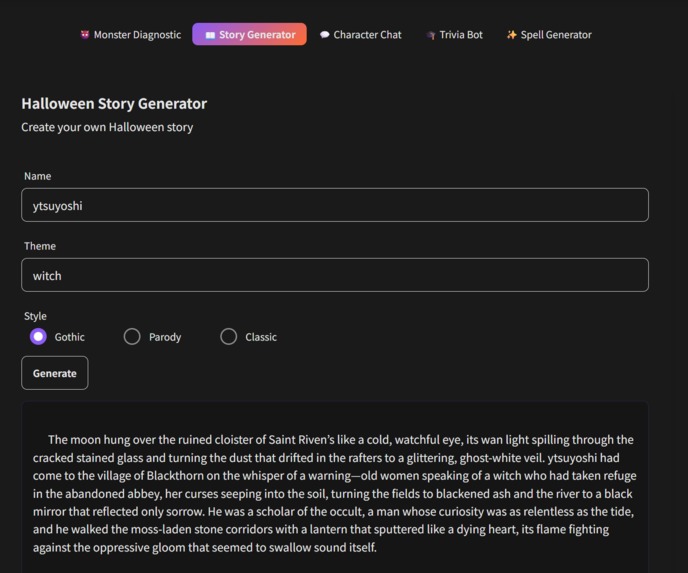Go to the Trivia Bot tab
688x573 pixels.
454,35
